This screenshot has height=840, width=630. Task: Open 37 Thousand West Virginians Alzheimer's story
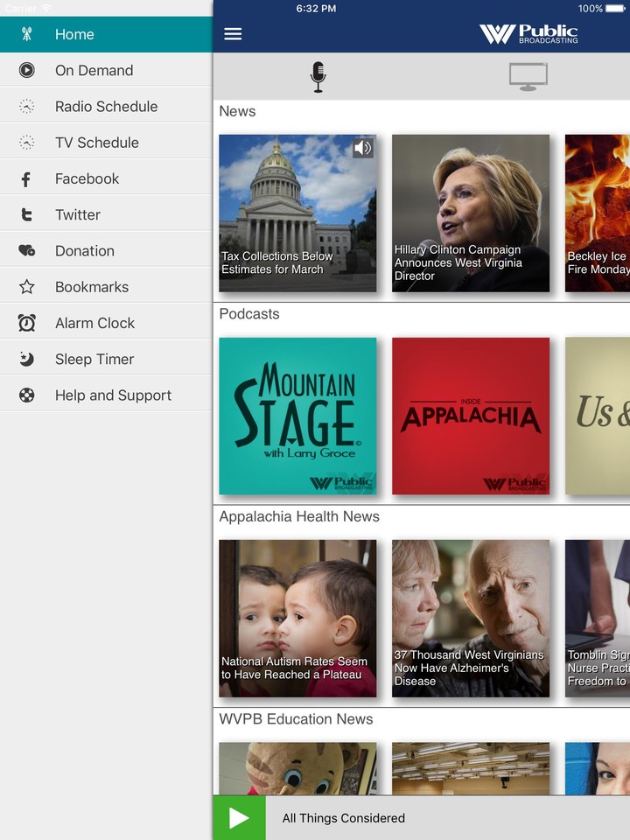(x=471, y=619)
